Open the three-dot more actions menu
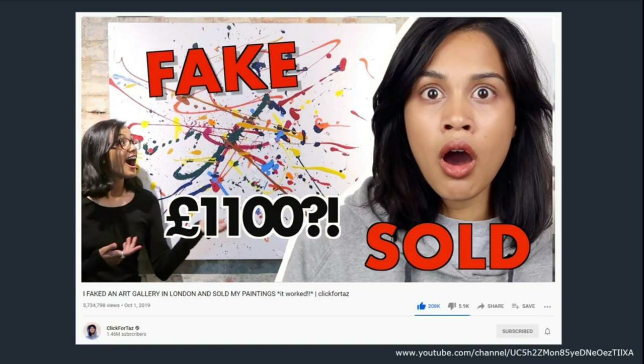Screen dimensions: 644x364 pyautogui.click(x=547, y=306)
